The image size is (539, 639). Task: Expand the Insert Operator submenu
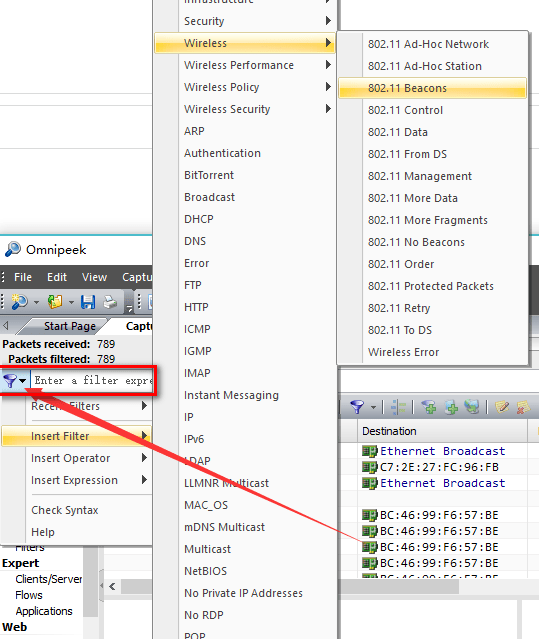[144, 458]
